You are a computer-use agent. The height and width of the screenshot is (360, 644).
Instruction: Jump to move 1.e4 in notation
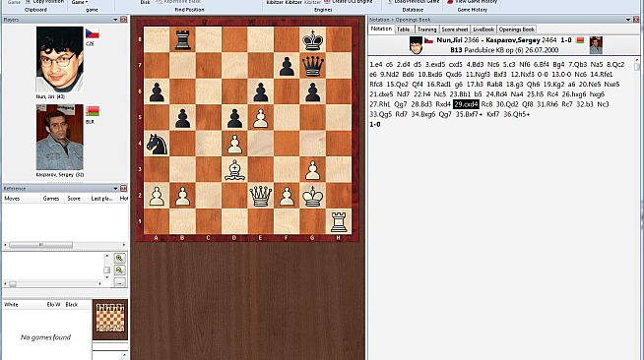(376, 64)
